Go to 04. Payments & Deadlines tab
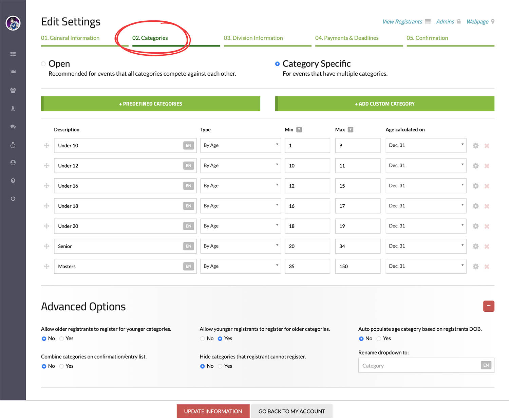Viewport: 509px width, 420px height. tap(346, 38)
